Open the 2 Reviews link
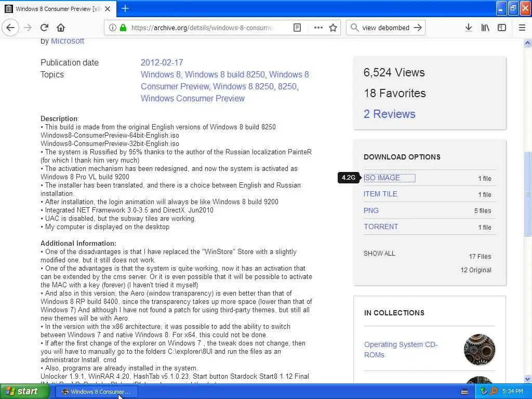The width and height of the screenshot is (532, 399). point(390,114)
